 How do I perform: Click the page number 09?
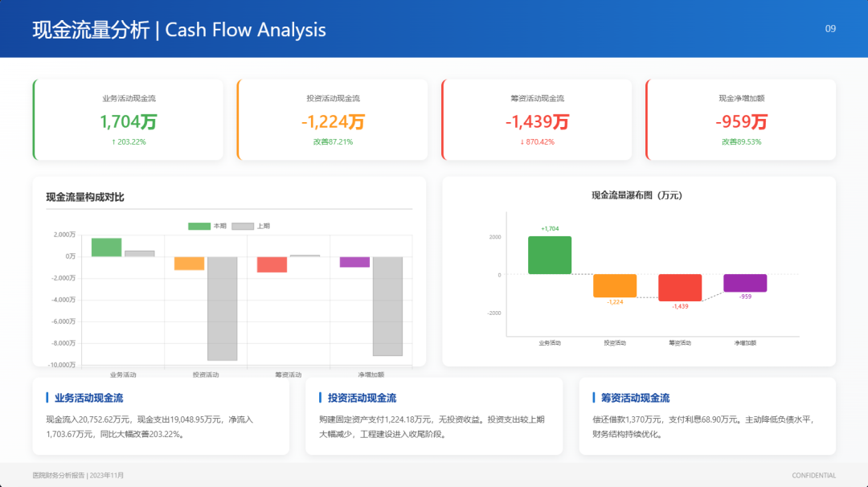point(830,29)
